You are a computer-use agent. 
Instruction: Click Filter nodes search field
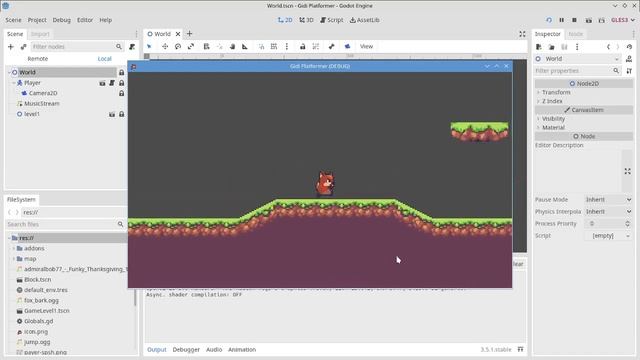(x=77, y=47)
